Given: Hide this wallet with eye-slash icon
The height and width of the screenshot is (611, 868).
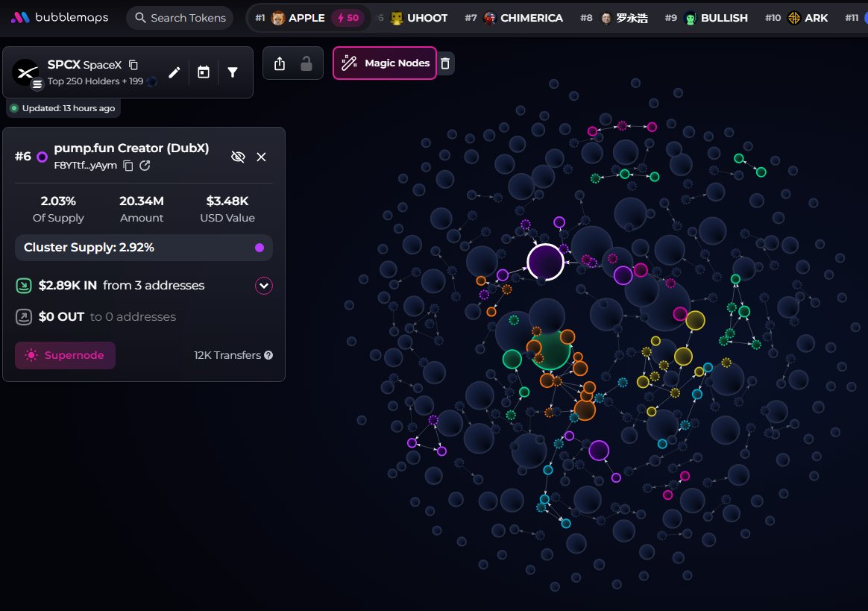Looking at the screenshot, I should 238,157.
